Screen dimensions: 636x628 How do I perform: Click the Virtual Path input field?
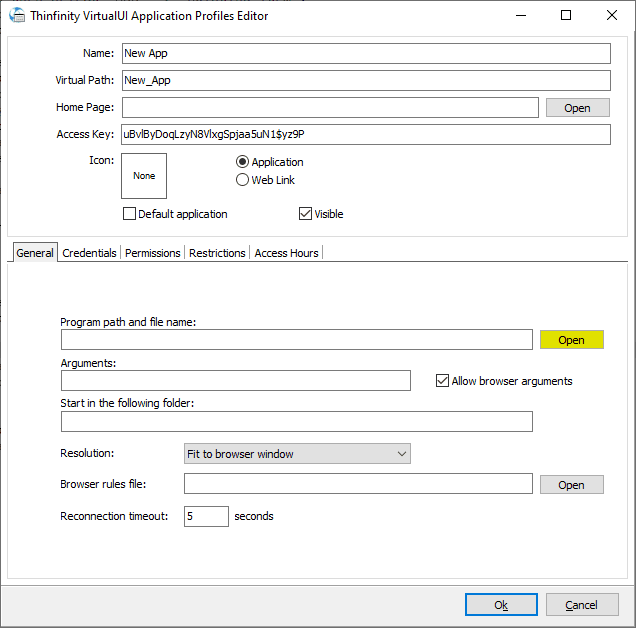366,80
